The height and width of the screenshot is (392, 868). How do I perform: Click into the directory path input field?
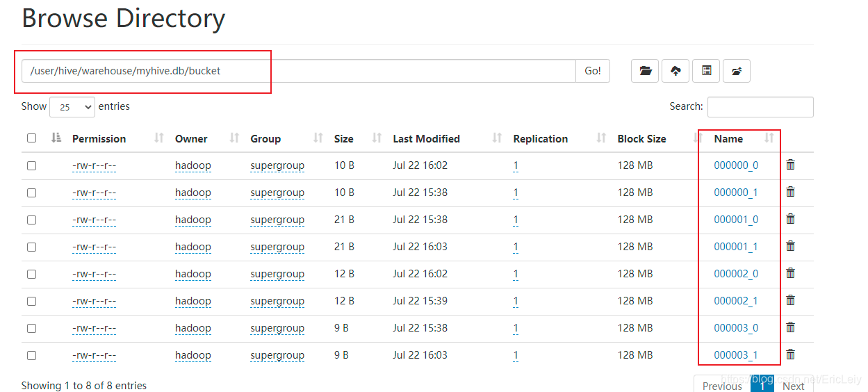click(299, 71)
